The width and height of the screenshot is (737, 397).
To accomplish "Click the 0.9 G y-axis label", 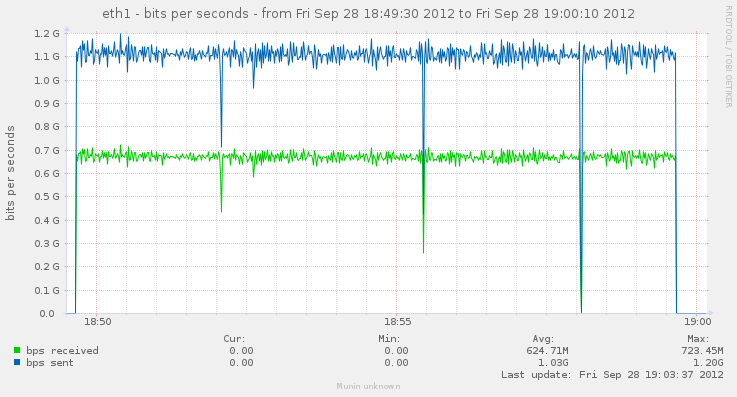I will click(x=47, y=103).
